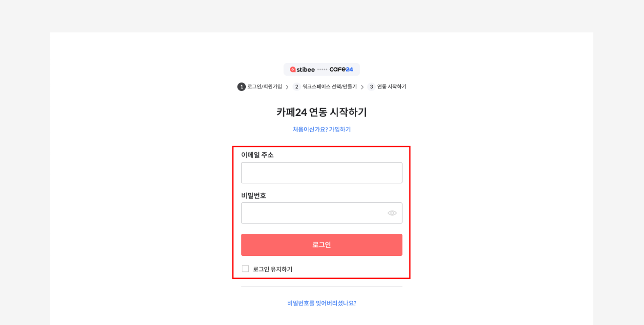644x325 pixels.
Task: Open the 처음이신가요? 가입하기 link
Action: coord(322,129)
